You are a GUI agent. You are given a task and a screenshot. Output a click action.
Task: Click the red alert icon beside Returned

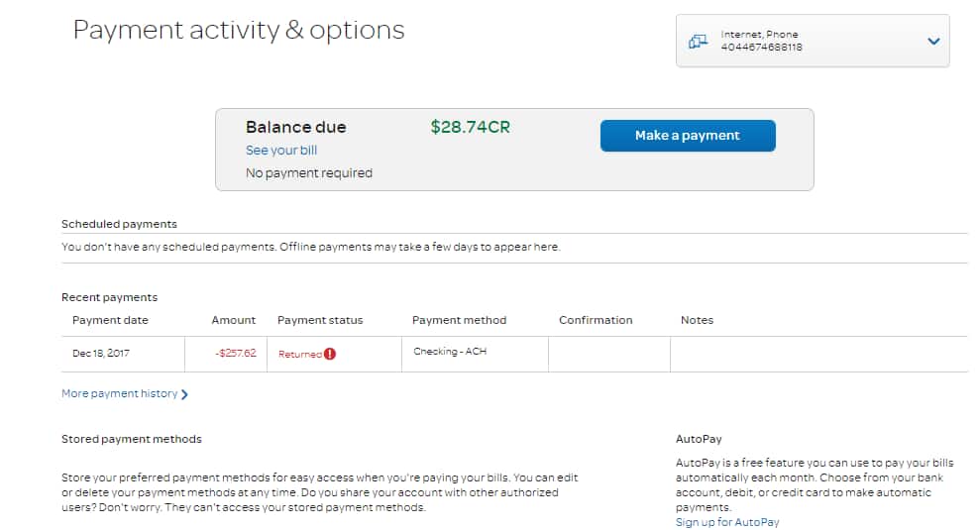click(x=330, y=354)
